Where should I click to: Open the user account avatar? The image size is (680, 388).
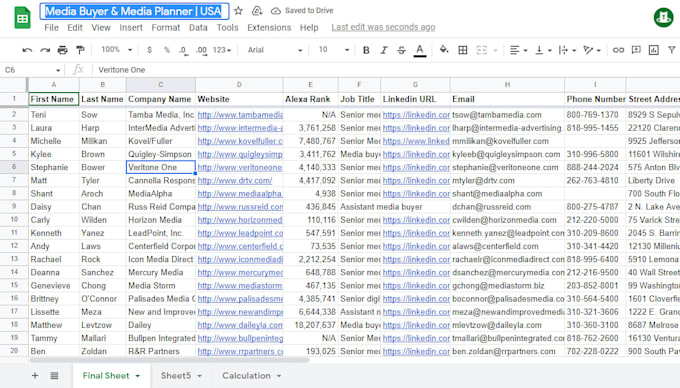[664, 18]
